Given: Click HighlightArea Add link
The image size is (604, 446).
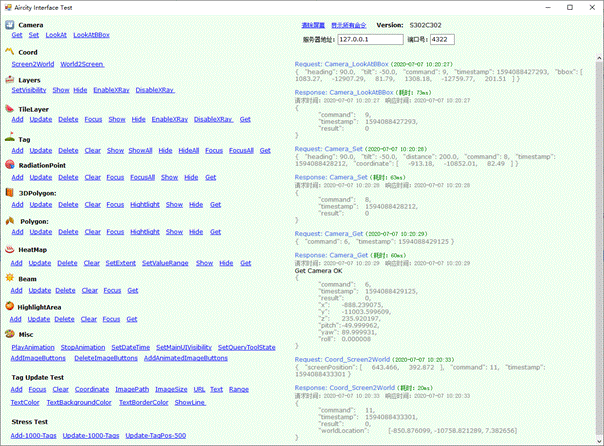Looking at the screenshot, I should tap(15, 319).
